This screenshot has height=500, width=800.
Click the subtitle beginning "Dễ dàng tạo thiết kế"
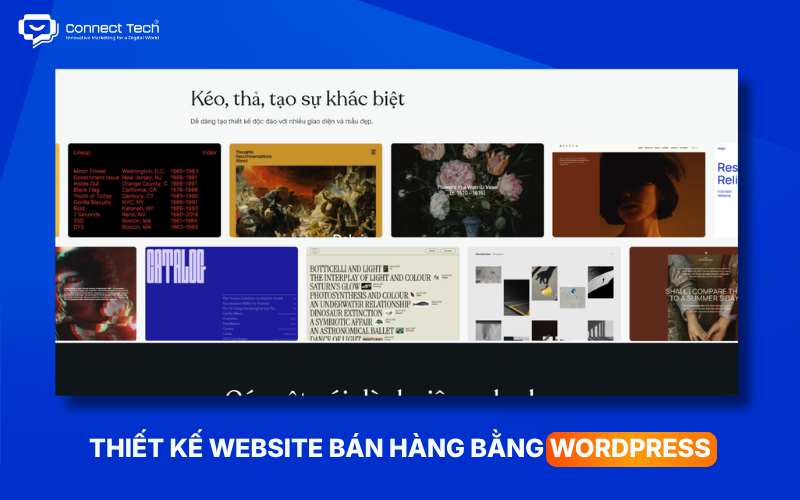[x=282, y=121]
